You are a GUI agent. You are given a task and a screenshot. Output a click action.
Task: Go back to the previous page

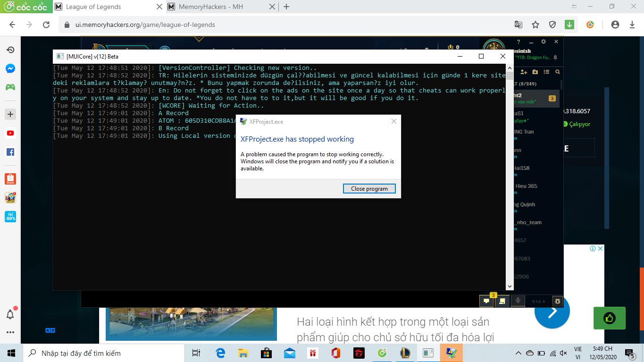[x=12, y=25]
